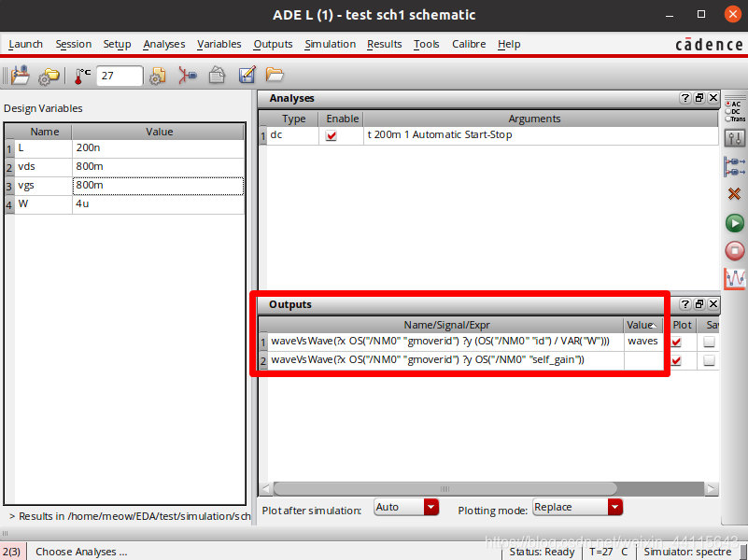Click the Outputs panel help question icon
The height and width of the screenshot is (560, 748).
[685, 304]
